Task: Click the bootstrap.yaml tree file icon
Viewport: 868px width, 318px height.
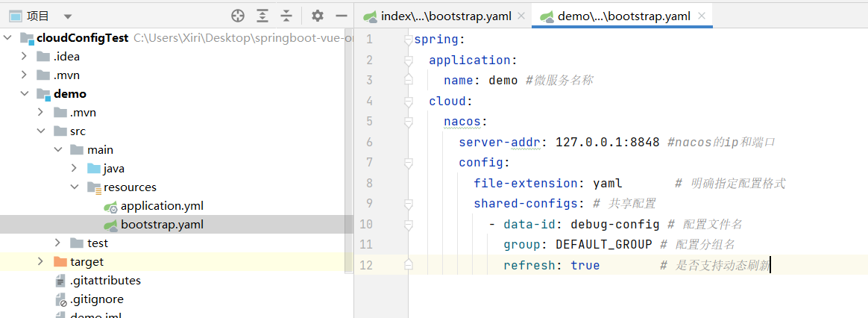Action: point(110,225)
